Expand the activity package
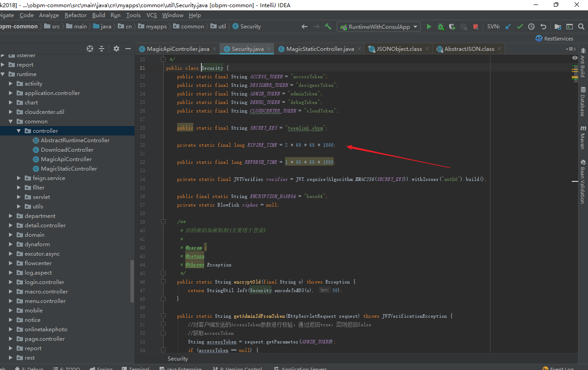Image resolution: width=588 pixels, height=370 pixels. coord(11,84)
